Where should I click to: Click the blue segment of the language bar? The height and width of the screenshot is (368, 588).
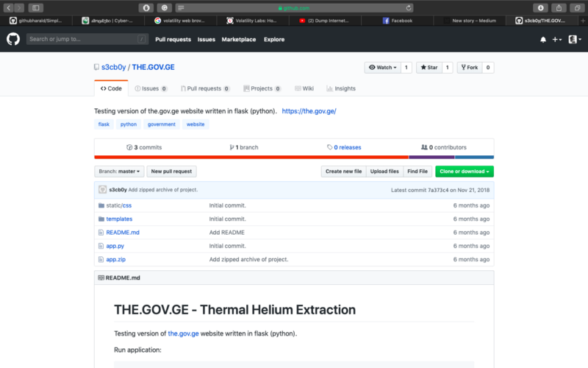(474, 158)
